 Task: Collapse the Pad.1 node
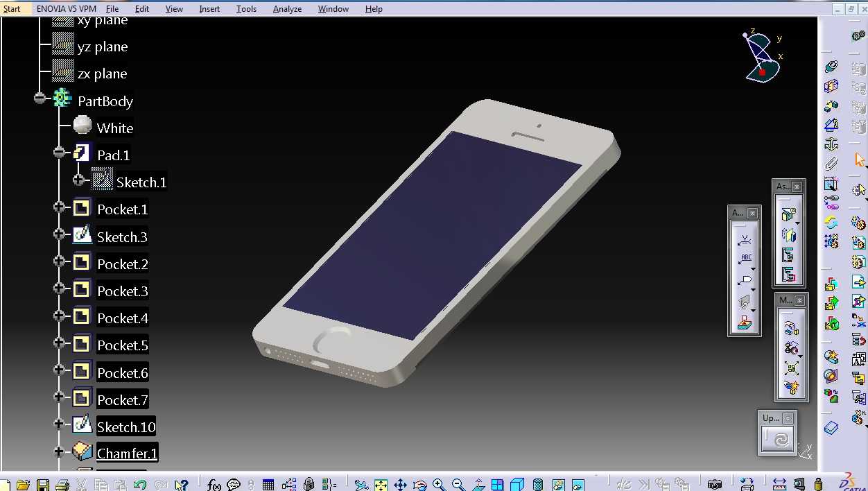tap(60, 153)
